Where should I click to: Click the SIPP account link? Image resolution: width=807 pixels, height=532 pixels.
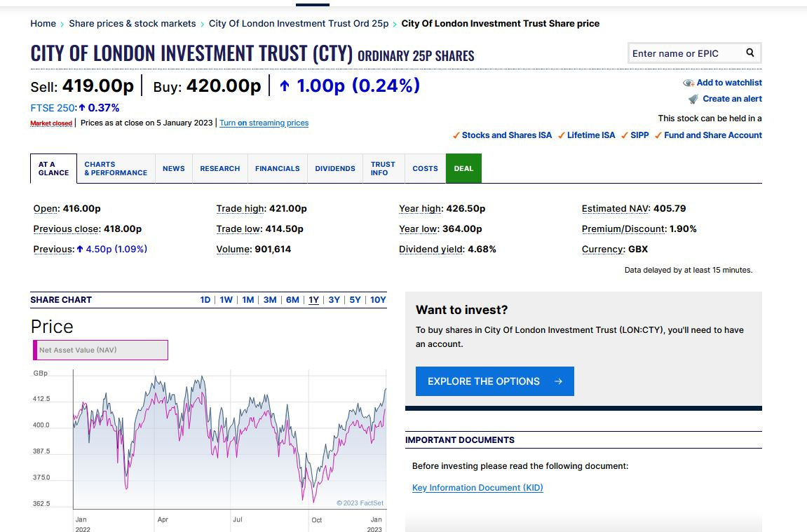click(639, 135)
